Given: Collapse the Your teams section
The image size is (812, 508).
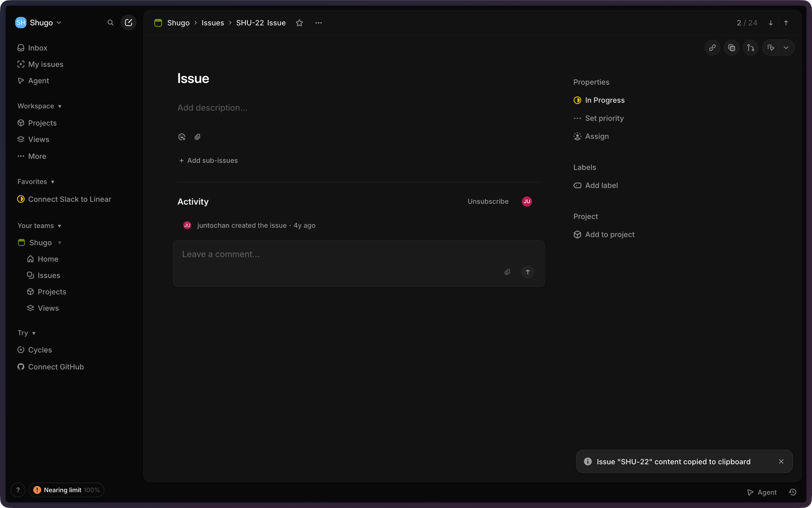Looking at the screenshot, I should [x=40, y=226].
